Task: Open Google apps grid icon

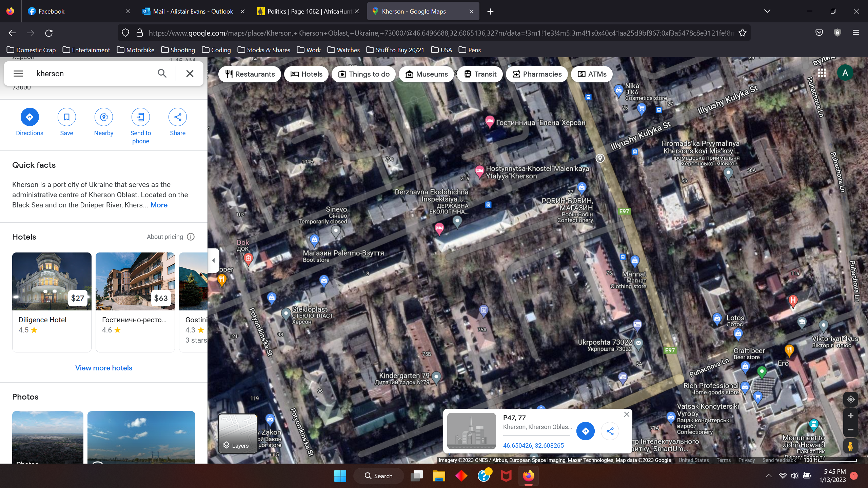Action: tap(822, 73)
